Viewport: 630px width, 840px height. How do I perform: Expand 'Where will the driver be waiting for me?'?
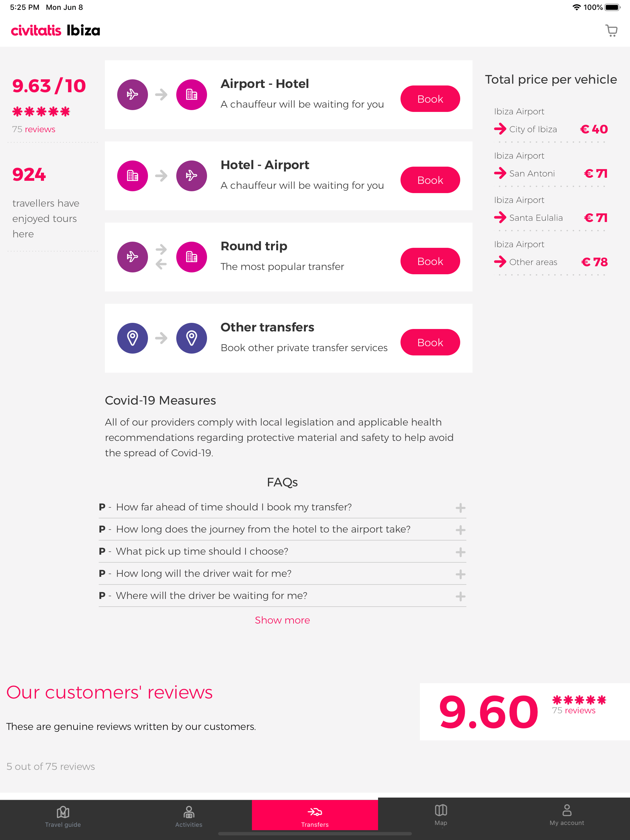point(460,596)
